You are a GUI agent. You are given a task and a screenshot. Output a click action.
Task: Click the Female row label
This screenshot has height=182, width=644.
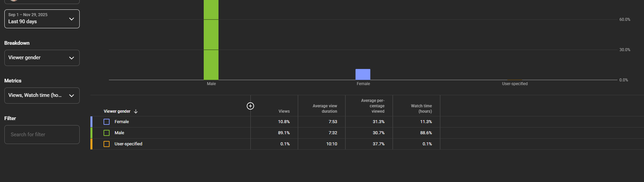(x=122, y=122)
